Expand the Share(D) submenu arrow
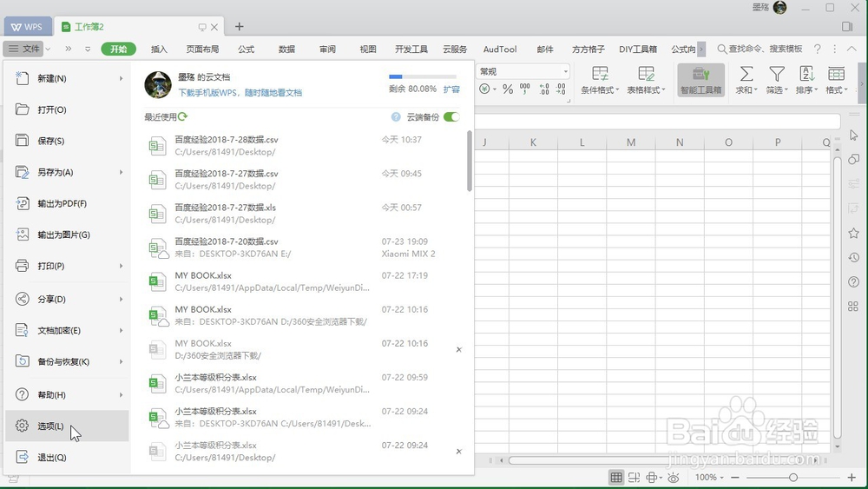The width and height of the screenshot is (868, 489). pos(121,299)
